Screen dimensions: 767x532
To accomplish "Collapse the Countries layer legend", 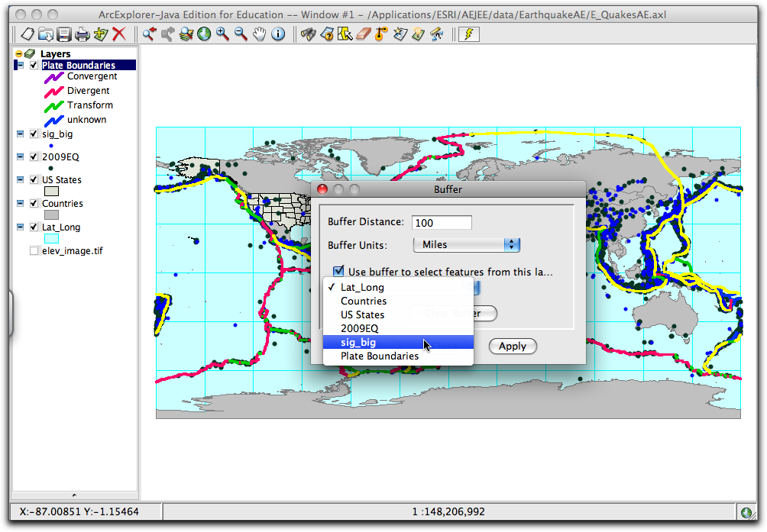I will pos(20,203).
